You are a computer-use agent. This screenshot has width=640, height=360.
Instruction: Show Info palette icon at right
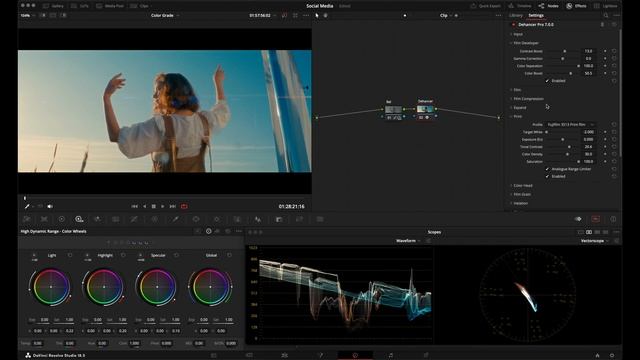coord(613,219)
